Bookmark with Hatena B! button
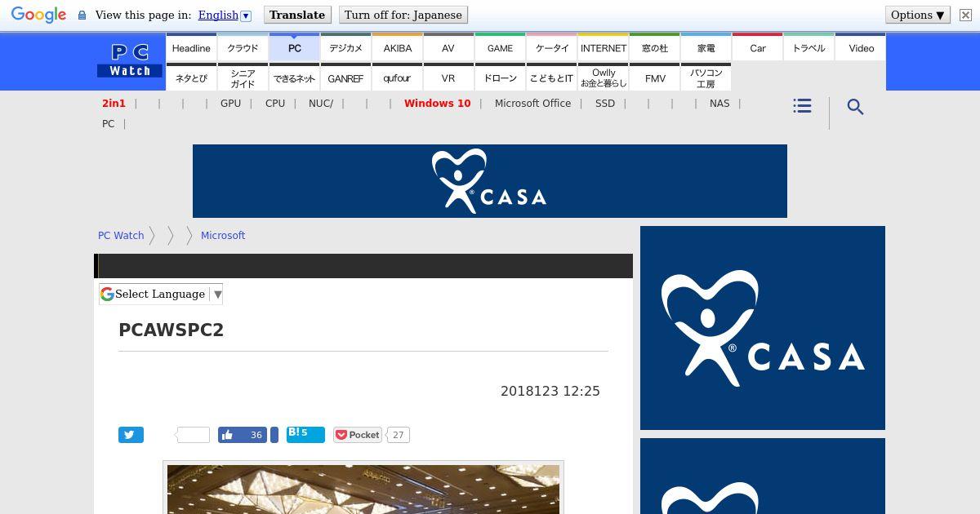 point(305,434)
